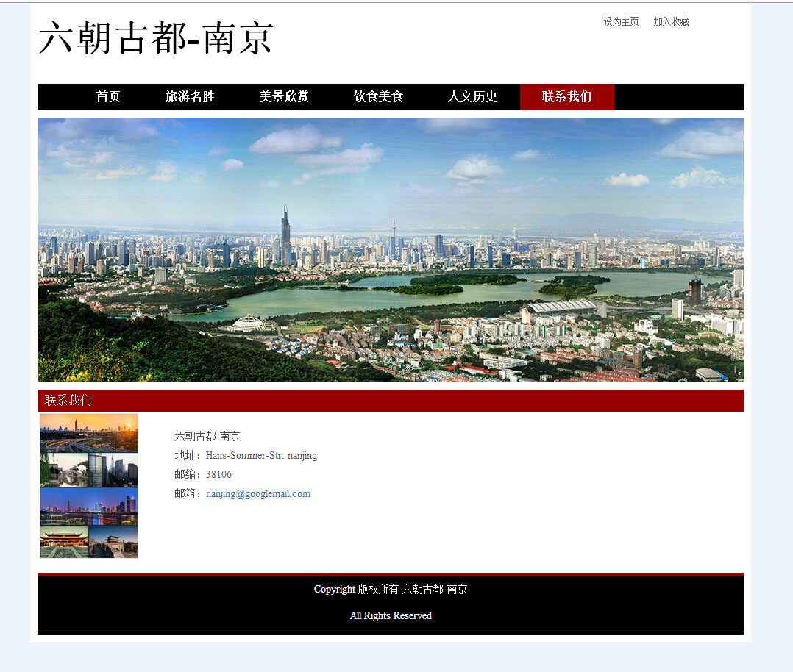This screenshot has width=793, height=672.
Task: Click 加入收藏 link at top
Action: pos(671,21)
